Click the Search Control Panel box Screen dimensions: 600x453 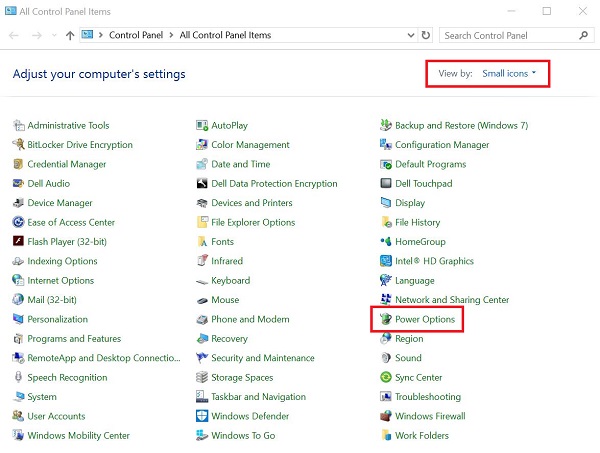tap(505, 35)
